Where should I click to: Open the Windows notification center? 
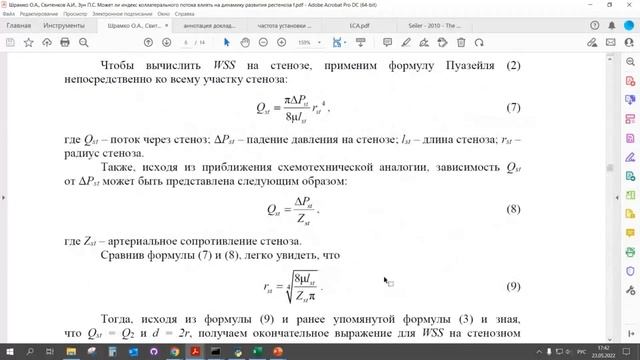click(627, 351)
